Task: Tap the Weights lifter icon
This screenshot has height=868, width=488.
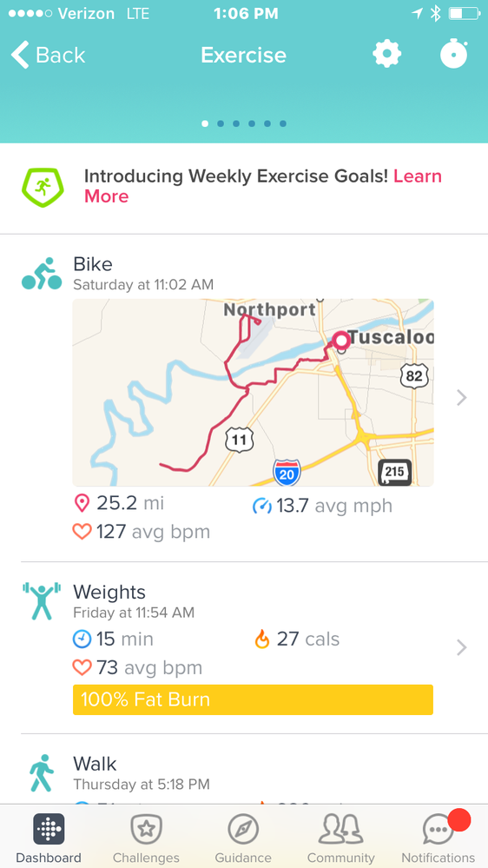Action: 42,600
